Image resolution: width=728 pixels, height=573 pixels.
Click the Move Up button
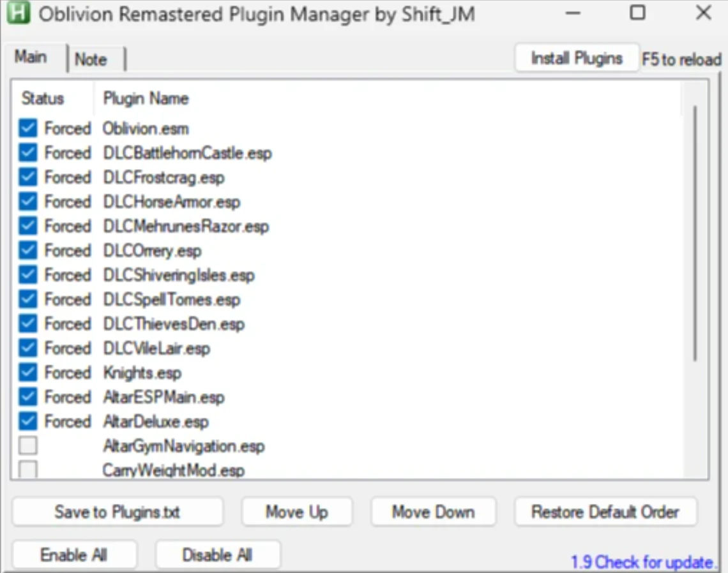click(x=296, y=511)
